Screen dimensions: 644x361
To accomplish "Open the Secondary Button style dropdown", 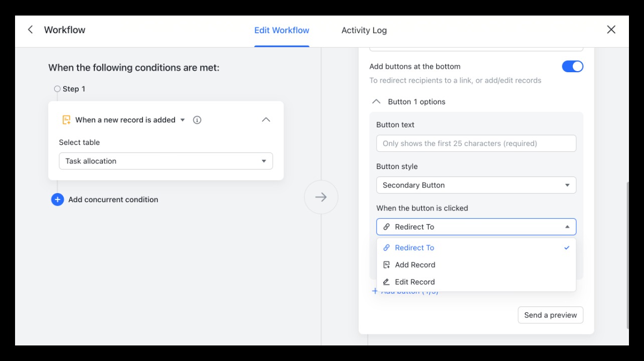I will click(475, 185).
